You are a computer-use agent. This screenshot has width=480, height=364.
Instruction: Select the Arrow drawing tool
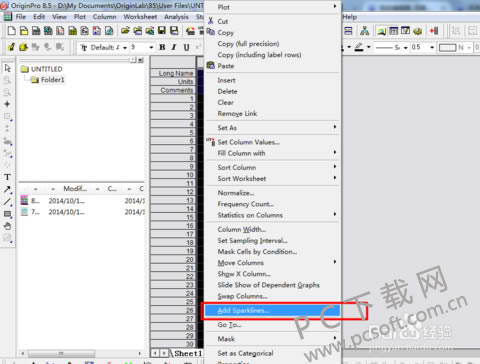(7, 189)
